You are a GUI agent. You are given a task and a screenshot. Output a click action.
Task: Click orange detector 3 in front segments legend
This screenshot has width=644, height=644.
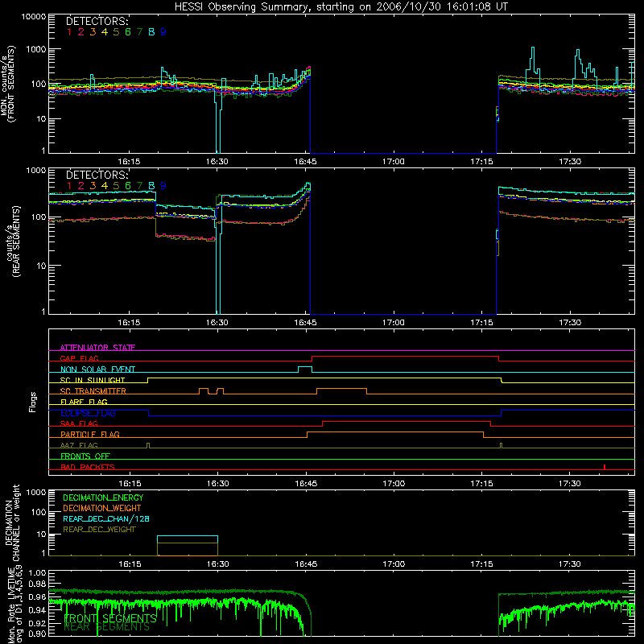tap(93, 32)
